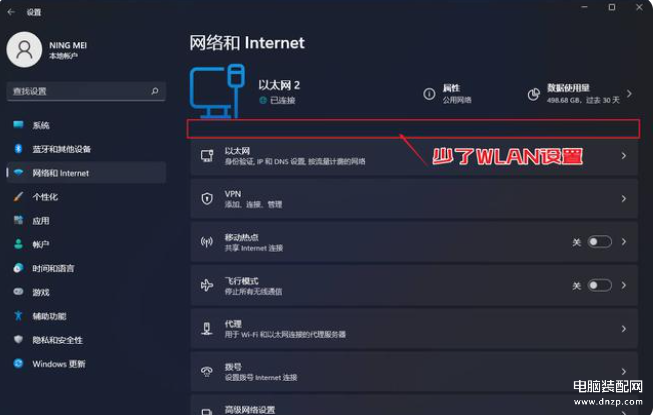Click the 查找设置 search field
The image size is (653, 415).
86,91
